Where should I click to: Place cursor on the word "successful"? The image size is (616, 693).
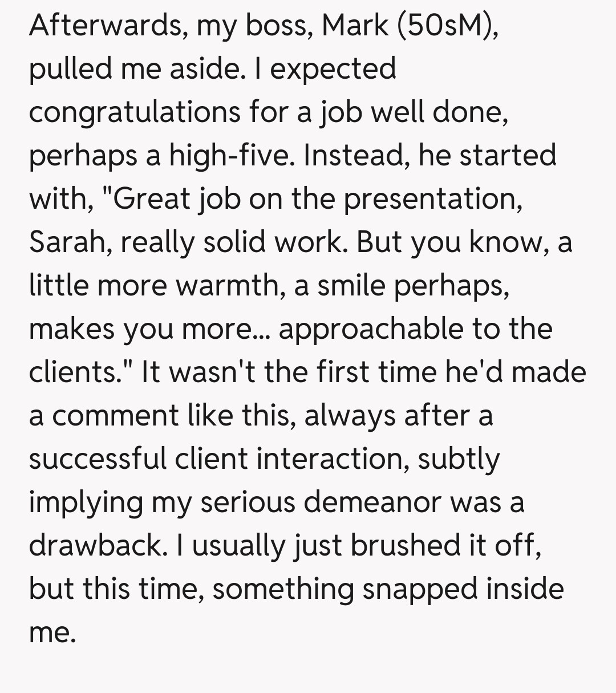(98, 459)
